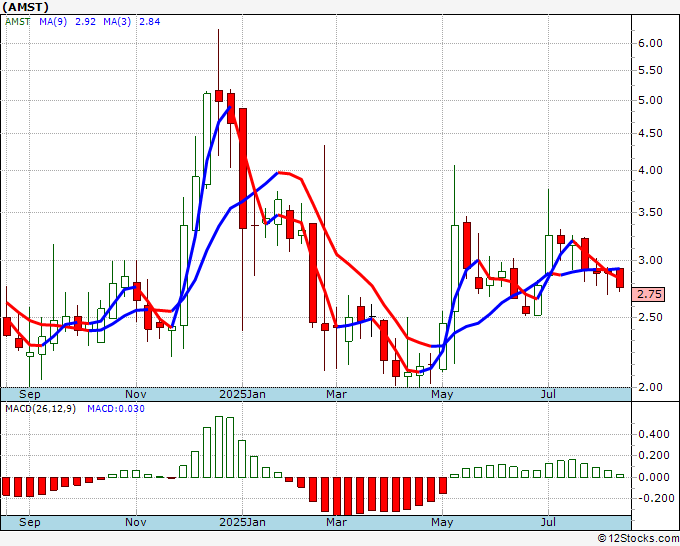Click the 0.000 MACD axis label
Image resolution: width=680 pixels, height=546 pixels.
[654, 477]
